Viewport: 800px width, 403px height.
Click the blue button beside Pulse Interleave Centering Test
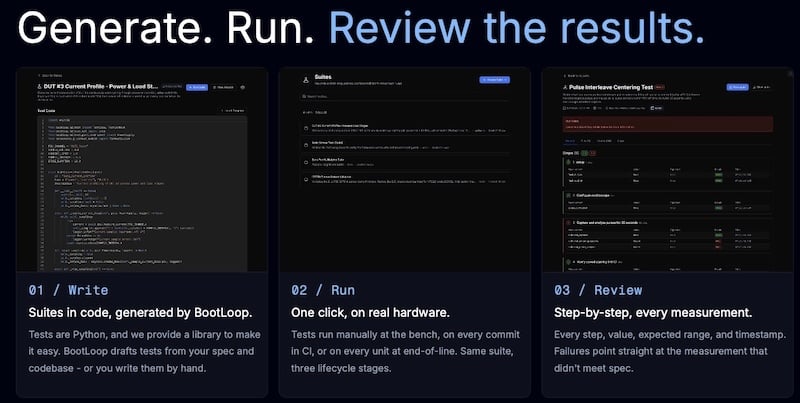(x=737, y=87)
